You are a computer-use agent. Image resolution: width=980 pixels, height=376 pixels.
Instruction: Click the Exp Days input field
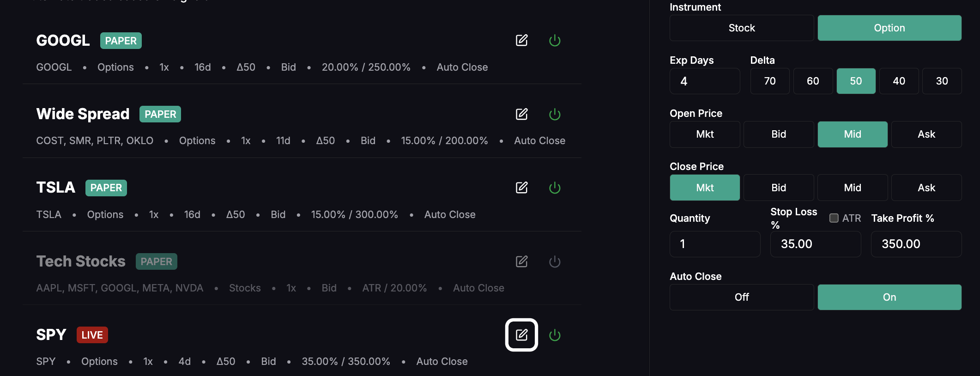coord(705,81)
